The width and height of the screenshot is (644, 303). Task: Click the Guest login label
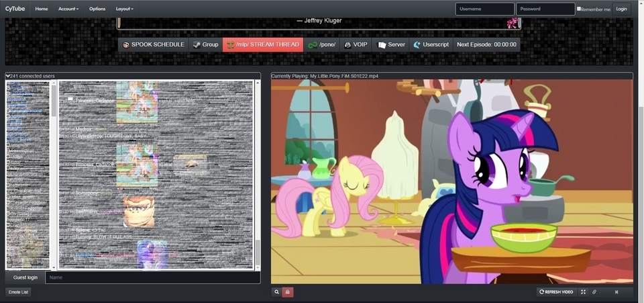(x=25, y=277)
